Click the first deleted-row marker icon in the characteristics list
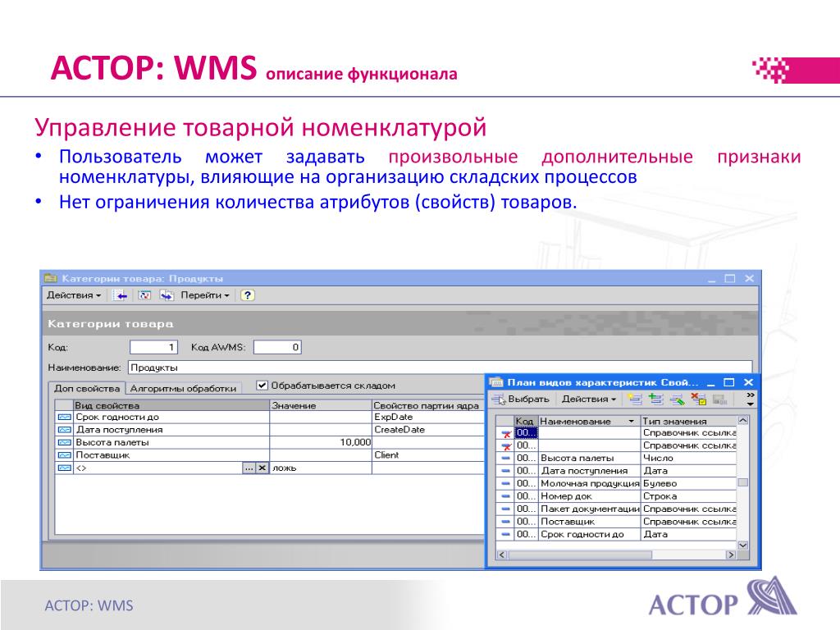This screenshot has height=630, width=840. [505, 433]
